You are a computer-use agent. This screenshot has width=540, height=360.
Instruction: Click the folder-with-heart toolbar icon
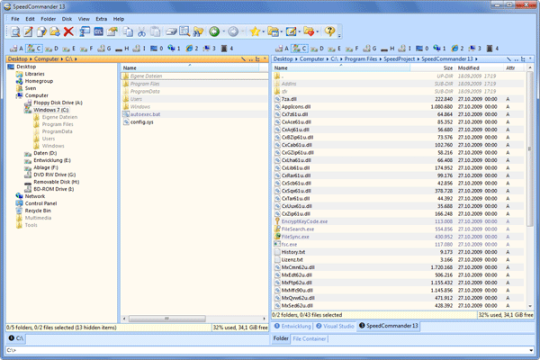309,32
